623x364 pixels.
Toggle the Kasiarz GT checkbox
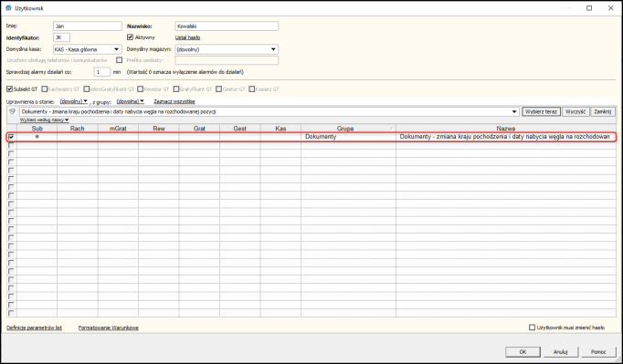252,88
